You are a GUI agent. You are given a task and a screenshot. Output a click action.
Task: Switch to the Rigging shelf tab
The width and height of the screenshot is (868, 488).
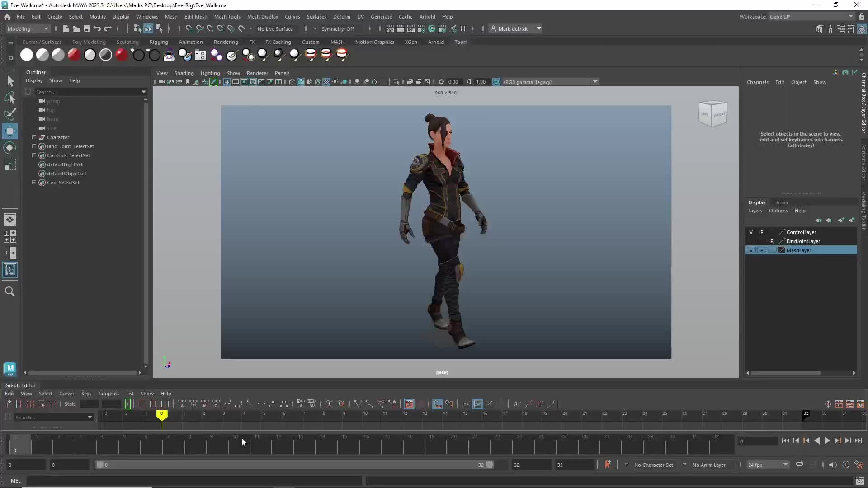(x=159, y=42)
